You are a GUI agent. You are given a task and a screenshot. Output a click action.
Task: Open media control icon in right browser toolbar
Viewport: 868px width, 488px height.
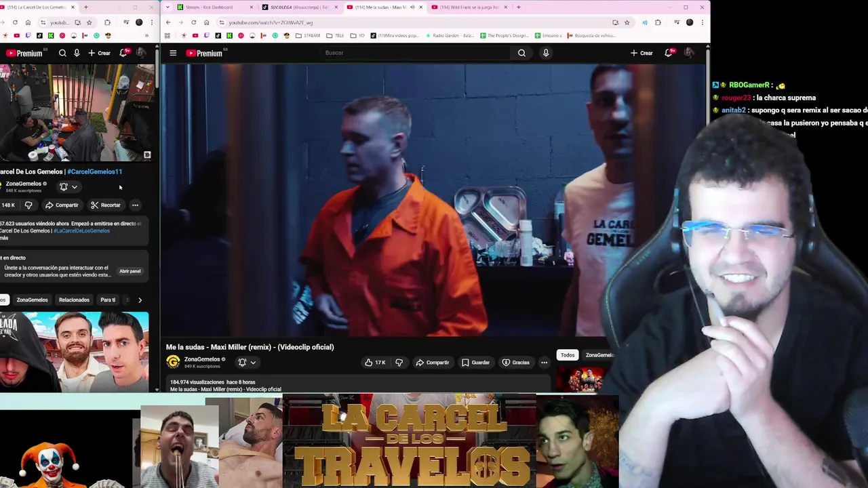coord(677,22)
